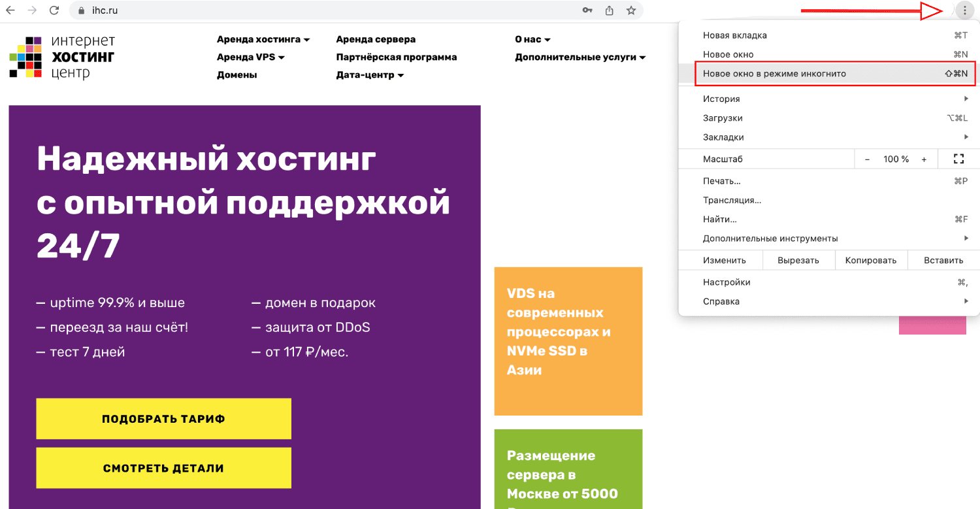
Task: Expand the Справка submenu
Action: point(829,301)
